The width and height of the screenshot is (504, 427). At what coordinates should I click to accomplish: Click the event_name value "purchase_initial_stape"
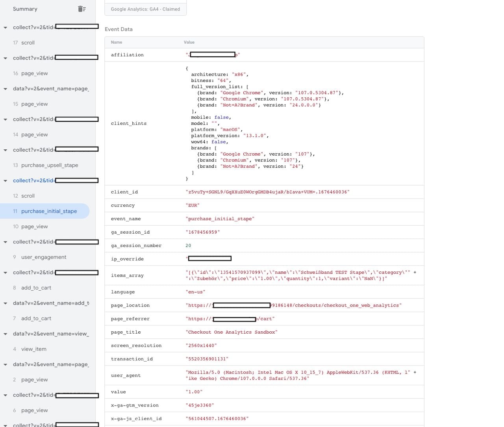(220, 219)
